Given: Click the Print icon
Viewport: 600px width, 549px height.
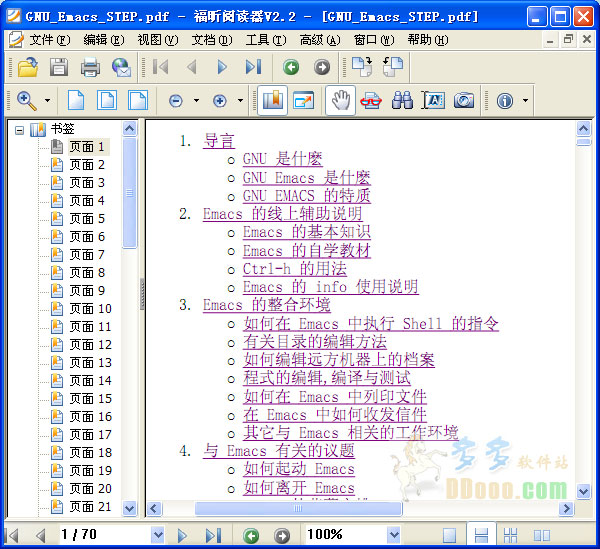Looking at the screenshot, I should pos(90,67).
